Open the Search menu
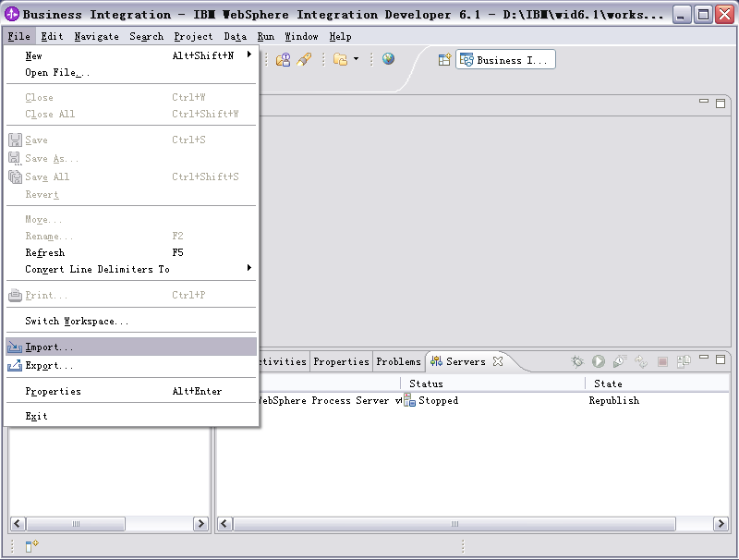 click(147, 36)
